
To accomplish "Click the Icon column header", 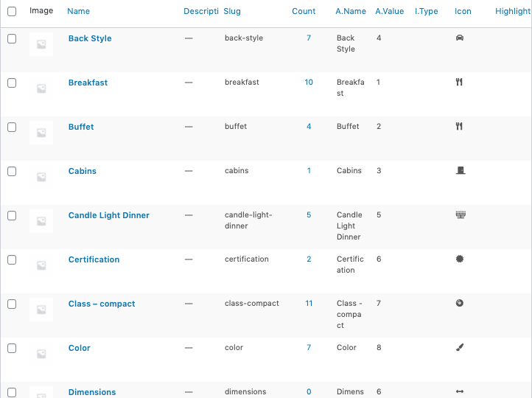I will (x=463, y=11).
